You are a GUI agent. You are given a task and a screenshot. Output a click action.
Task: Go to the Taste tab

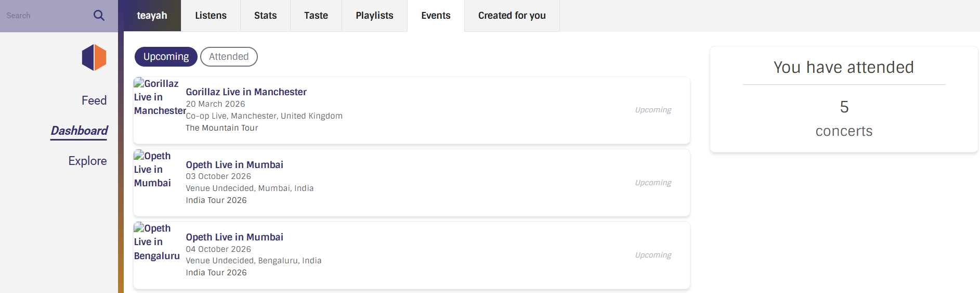point(316,16)
